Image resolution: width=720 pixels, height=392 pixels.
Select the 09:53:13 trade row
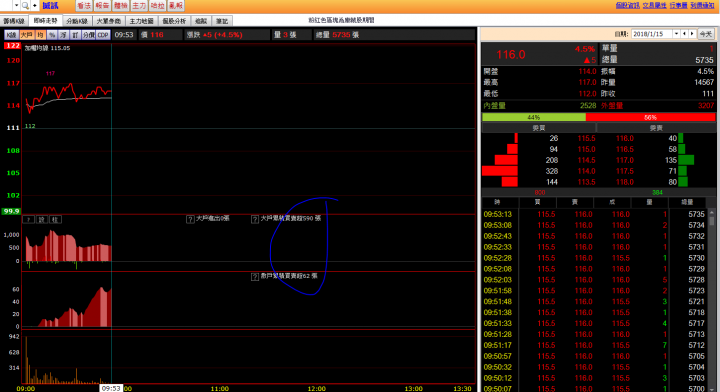tap(594, 214)
